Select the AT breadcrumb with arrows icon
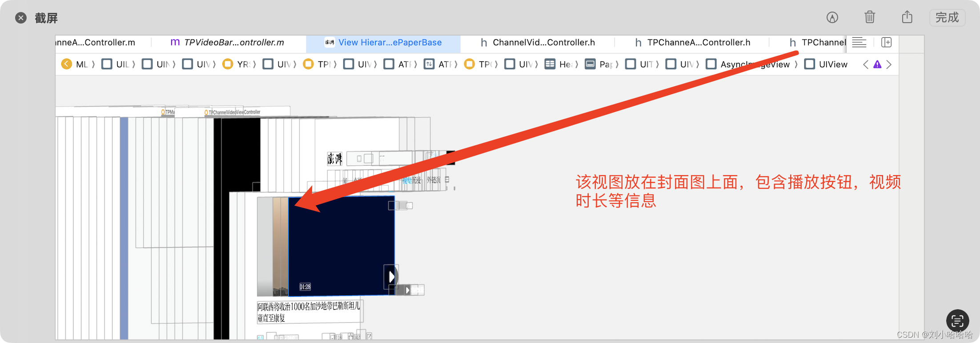Image resolution: width=980 pixels, height=343 pixels. click(439, 64)
